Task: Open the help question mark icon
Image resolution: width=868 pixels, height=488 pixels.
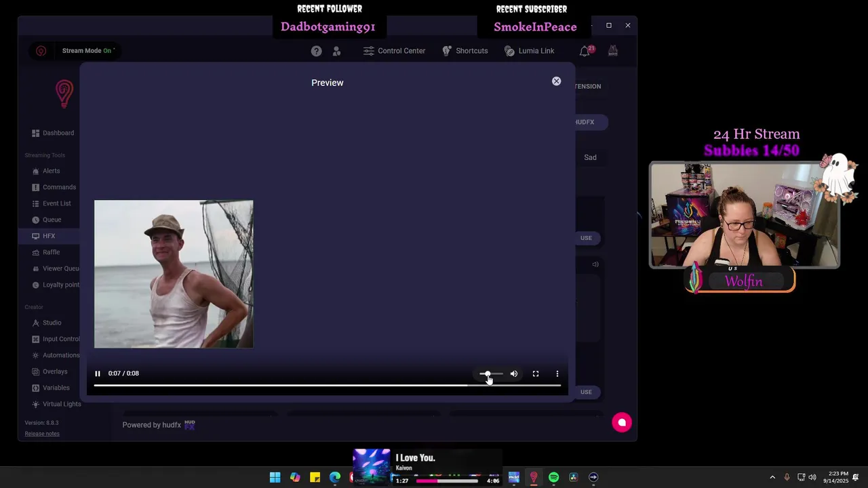Action: click(x=317, y=51)
